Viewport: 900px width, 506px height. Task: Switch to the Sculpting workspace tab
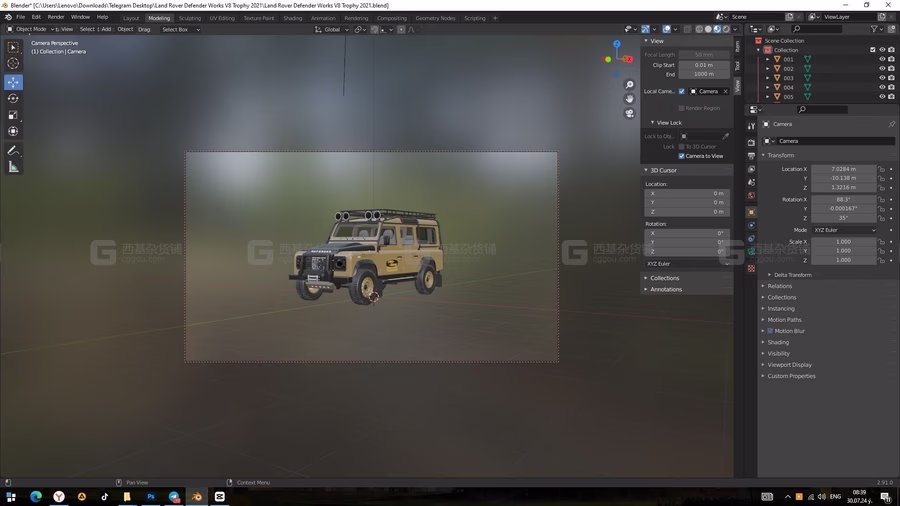click(x=189, y=18)
